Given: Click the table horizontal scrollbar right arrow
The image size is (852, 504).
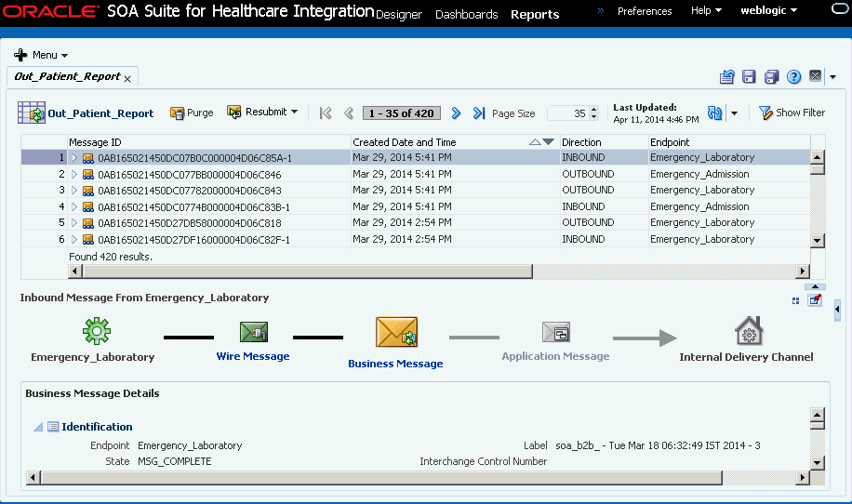Looking at the screenshot, I should point(803,271).
